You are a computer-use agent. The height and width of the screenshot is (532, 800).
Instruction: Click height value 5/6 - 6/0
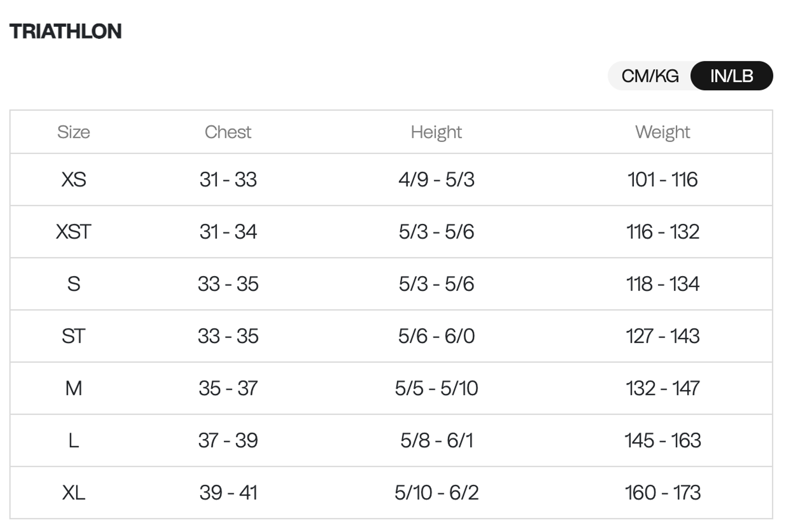pos(436,336)
